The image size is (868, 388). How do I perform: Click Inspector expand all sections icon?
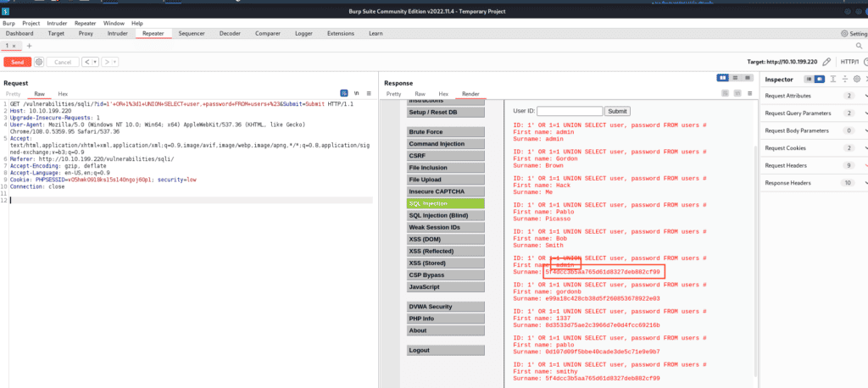(833, 79)
